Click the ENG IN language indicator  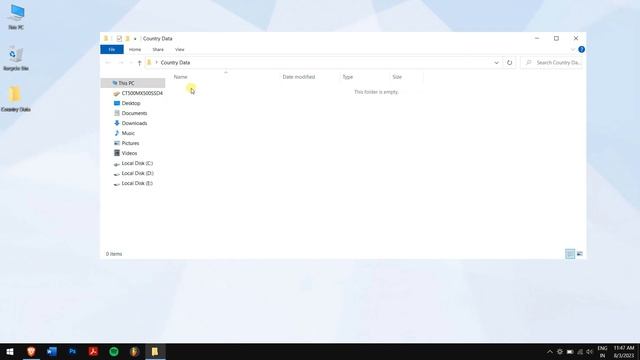[602, 352]
